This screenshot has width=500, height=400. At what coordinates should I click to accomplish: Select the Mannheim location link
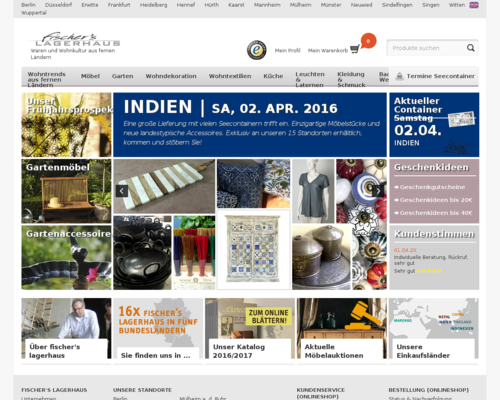pos(267,5)
